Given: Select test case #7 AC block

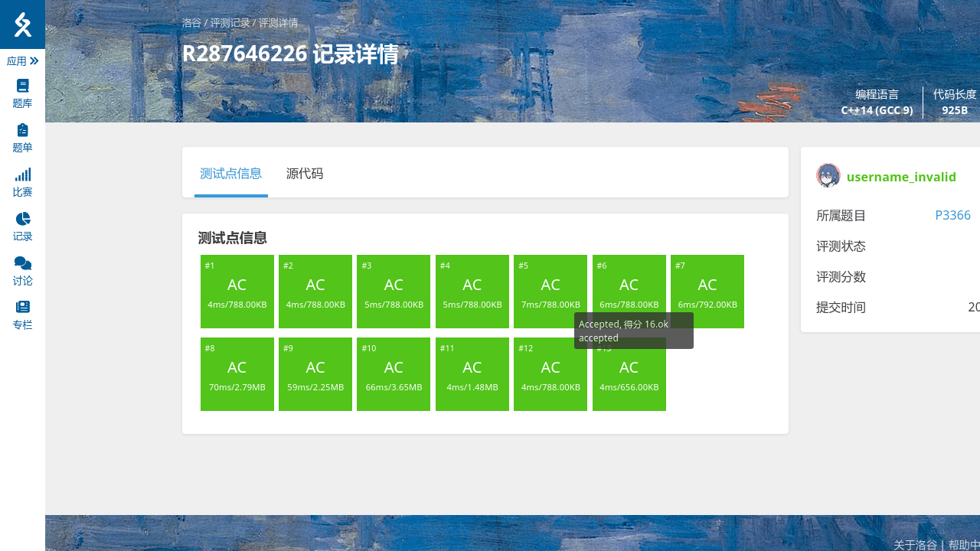Looking at the screenshot, I should click(707, 292).
